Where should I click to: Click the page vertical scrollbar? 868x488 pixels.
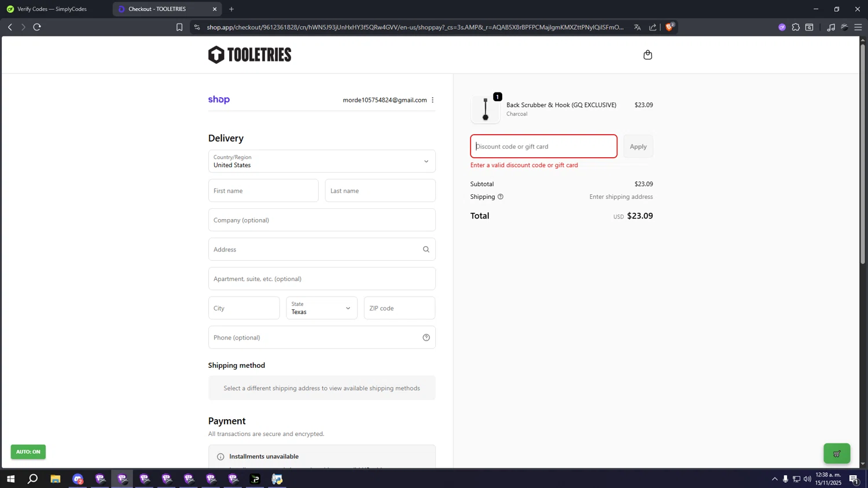[863, 154]
